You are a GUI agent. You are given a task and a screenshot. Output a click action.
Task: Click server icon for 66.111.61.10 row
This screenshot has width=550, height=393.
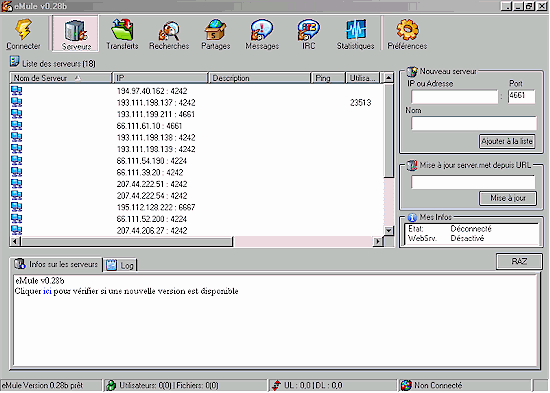pyautogui.click(x=16, y=125)
